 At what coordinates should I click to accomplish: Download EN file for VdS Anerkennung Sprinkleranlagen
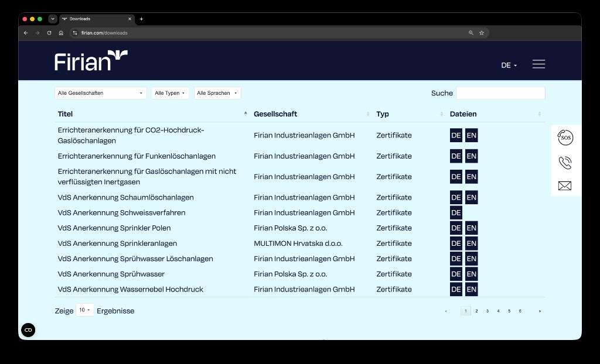(472, 243)
